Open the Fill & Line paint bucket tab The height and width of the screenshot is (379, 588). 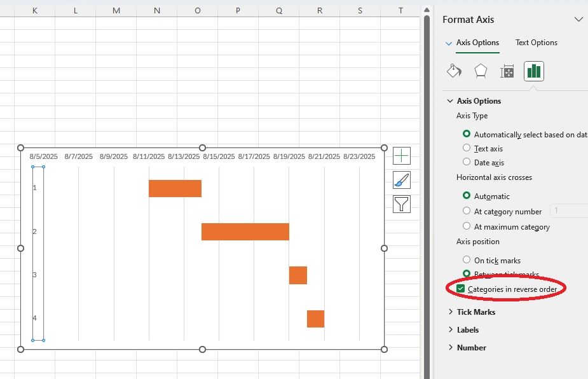coord(454,71)
